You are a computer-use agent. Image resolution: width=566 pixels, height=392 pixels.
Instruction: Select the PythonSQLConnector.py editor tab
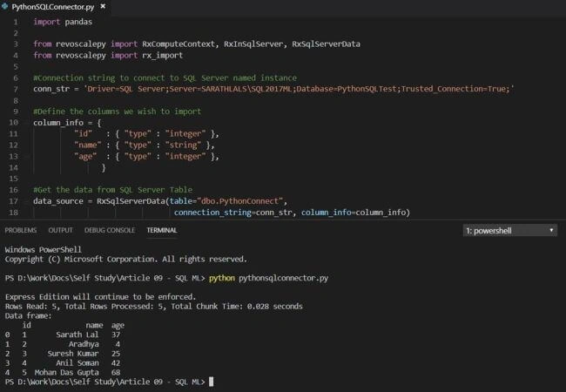[x=53, y=7]
